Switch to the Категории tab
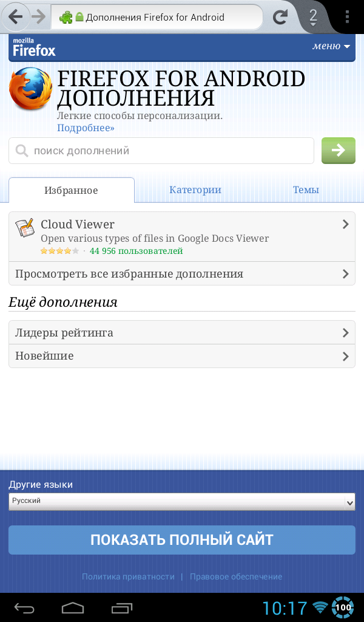 tap(195, 190)
